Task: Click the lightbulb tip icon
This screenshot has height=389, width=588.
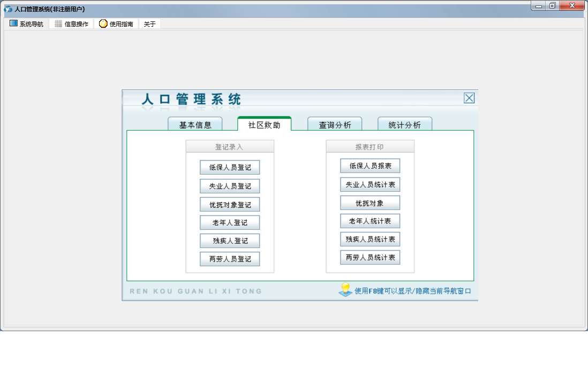Action: tap(345, 289)
